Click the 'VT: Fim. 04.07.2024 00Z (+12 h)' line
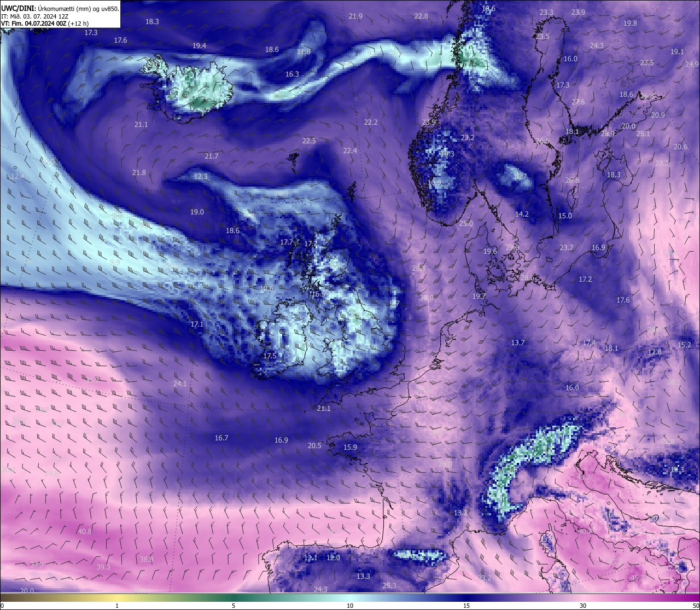700x610 pixels. pyautogui.click(x=45, y=24)
